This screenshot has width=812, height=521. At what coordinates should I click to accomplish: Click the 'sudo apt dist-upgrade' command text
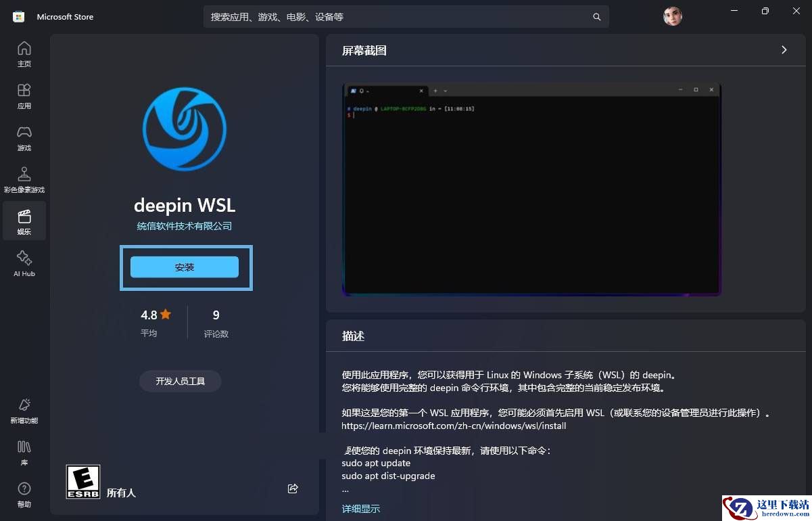pyautogui.click(x=388, y=476)
